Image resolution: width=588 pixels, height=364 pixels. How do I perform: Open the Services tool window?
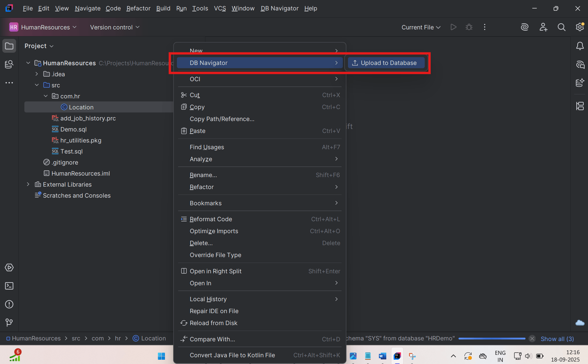(9, 267)
